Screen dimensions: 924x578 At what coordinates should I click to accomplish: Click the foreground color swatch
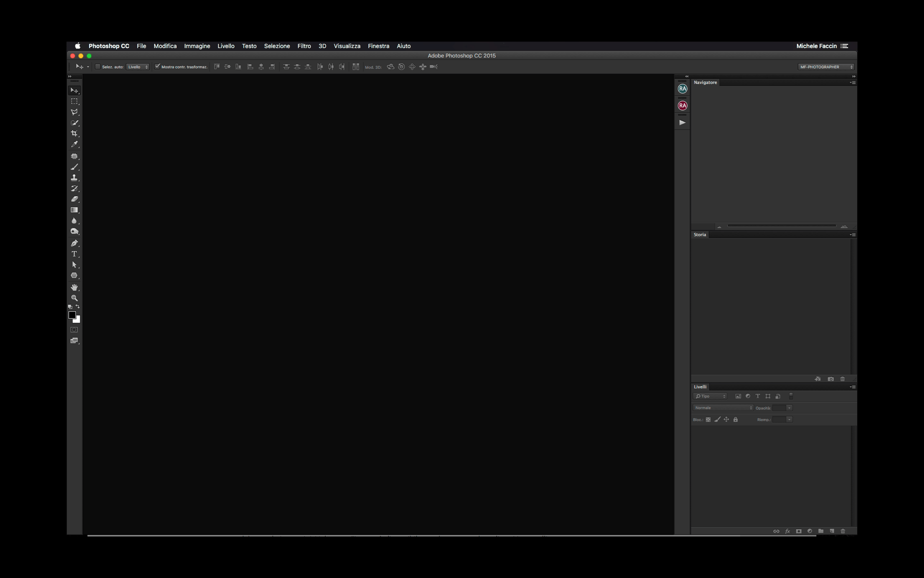(72, 315)
